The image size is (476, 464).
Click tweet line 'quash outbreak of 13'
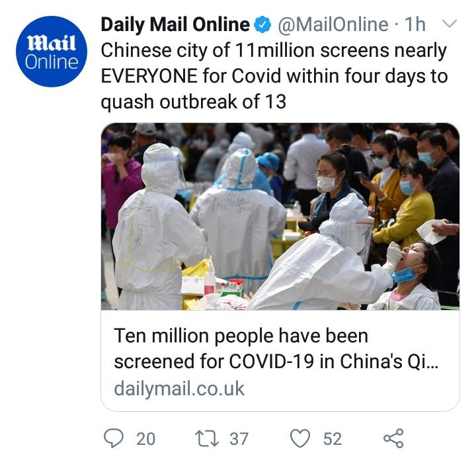[193, 102]
